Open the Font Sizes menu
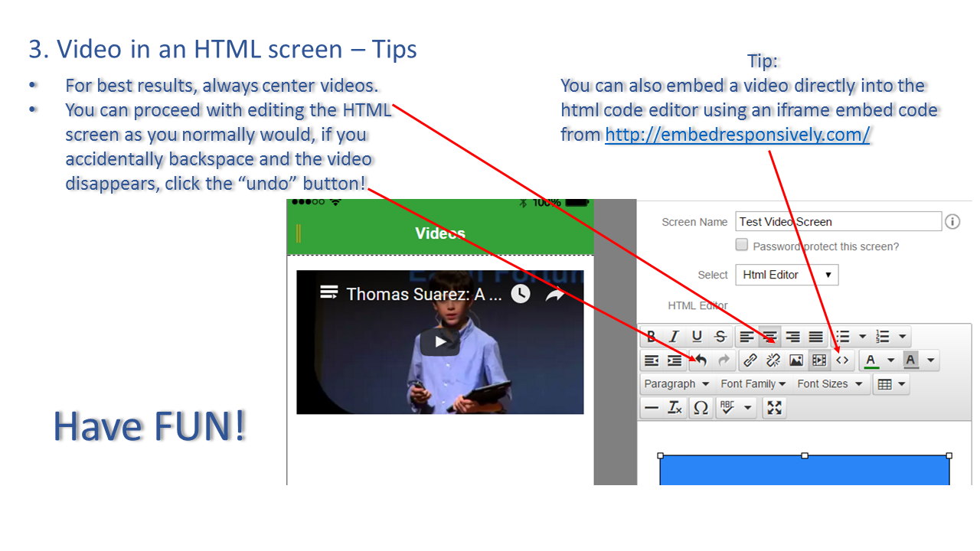The width and height of the screenshot is (980, 551). (x=829, y=384)
